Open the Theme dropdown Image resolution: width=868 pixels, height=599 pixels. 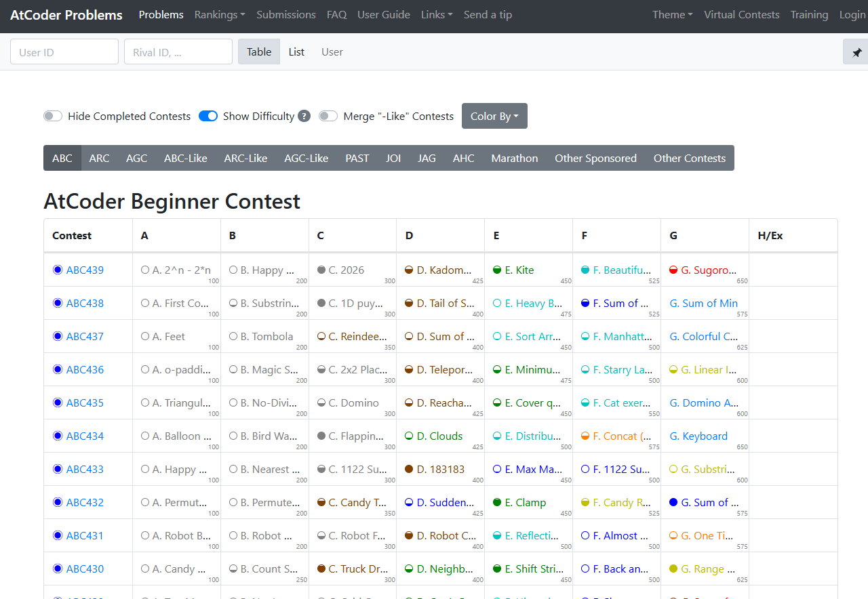point(672,15)
